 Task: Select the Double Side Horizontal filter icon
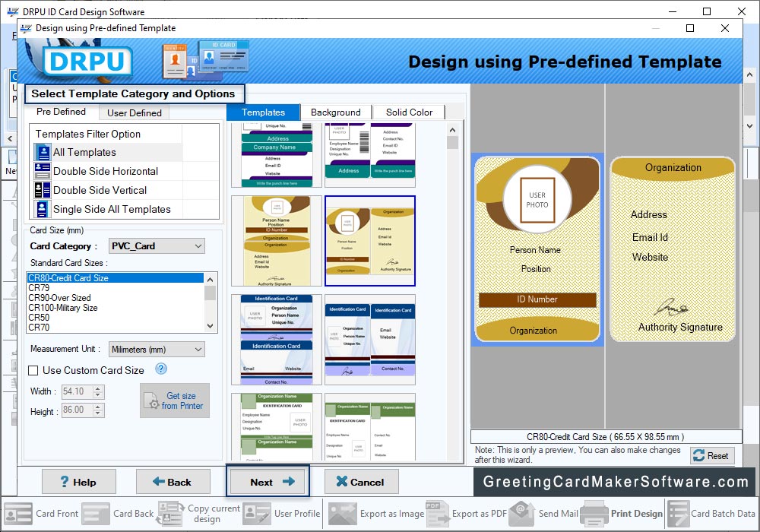[x=43, y=171]
